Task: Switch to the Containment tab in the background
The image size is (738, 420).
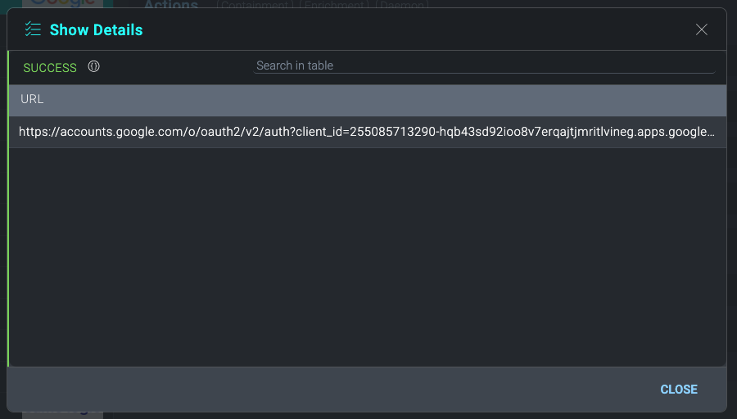Action: pos(252,5)
